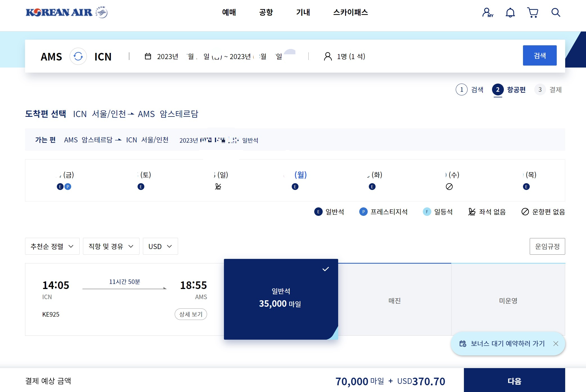Viewport: 586px width, 392px height.
Task: Select the 일반석 35,000 마일 fare
Action: tap(281, 299)
